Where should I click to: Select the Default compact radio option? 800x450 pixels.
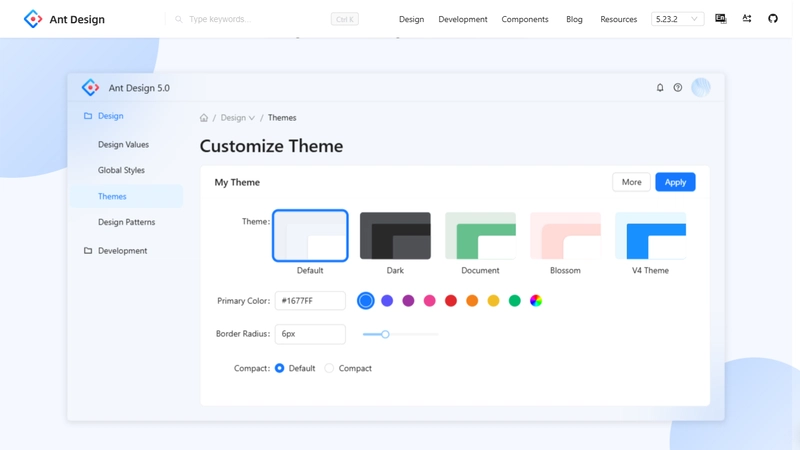pyautogui.click(x=279, y=368)
